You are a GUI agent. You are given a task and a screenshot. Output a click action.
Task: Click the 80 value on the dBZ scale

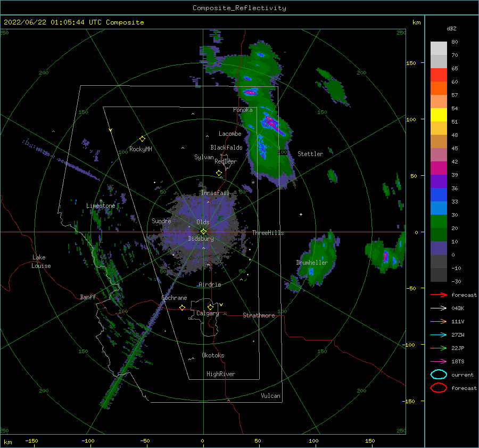click(455, 42)
